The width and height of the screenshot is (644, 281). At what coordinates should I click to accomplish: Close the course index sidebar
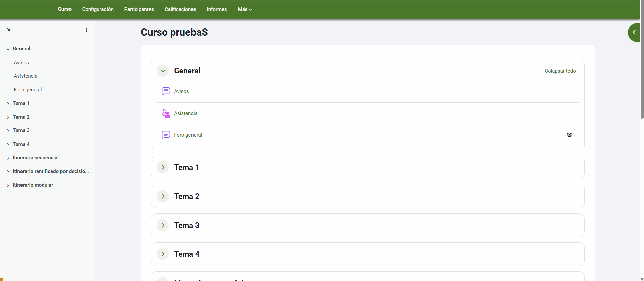(9, 30)
